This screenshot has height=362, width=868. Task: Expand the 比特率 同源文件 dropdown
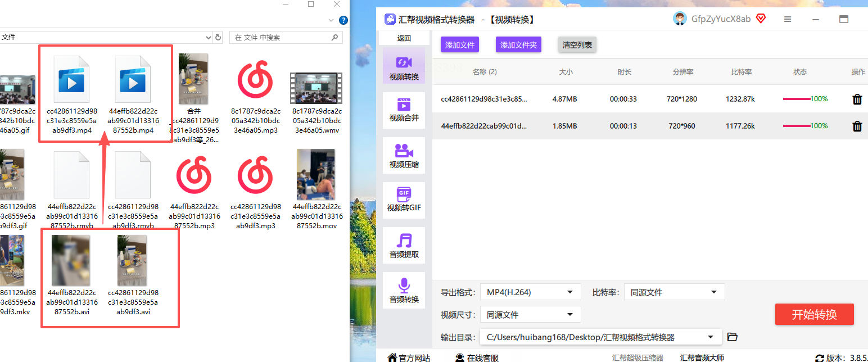click(x=674, y=292)
